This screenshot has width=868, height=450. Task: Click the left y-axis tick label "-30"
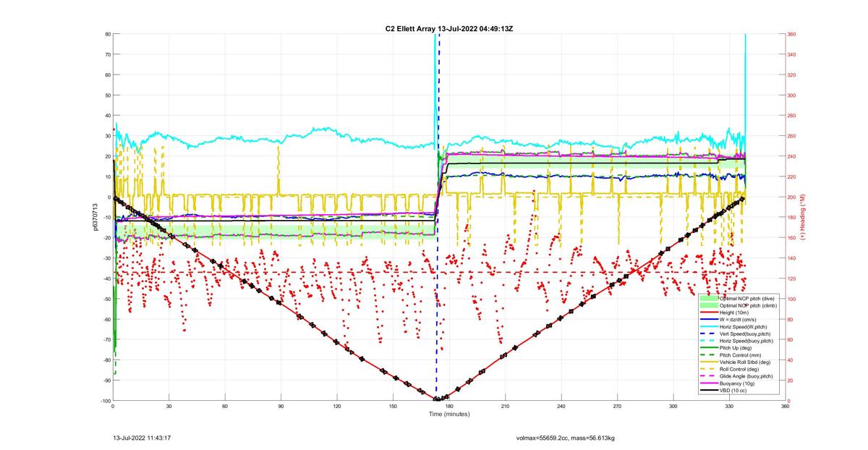[x=106, y=258]
